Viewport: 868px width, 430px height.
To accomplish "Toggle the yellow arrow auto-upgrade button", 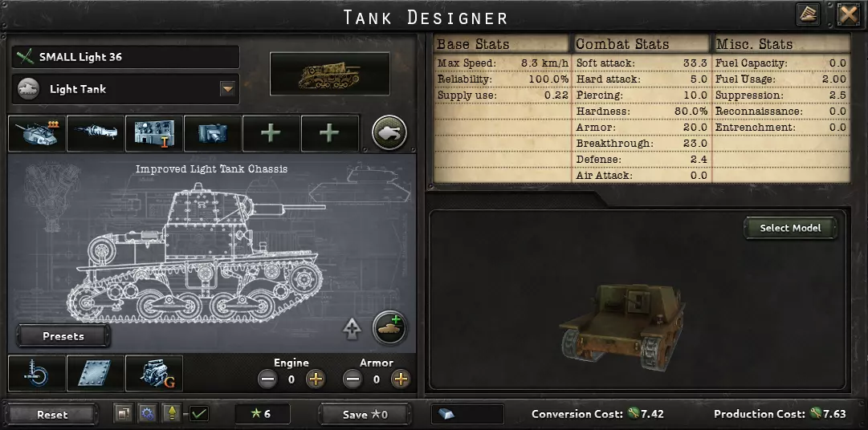I will click(172, 413).
